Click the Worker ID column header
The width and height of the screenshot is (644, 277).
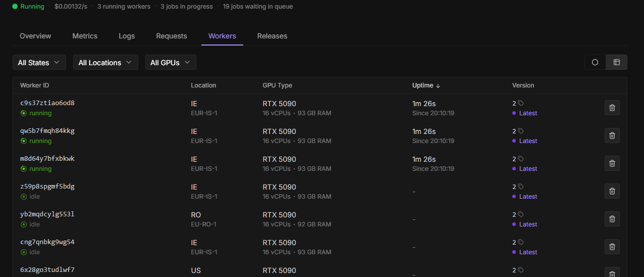tap(35, 85)
